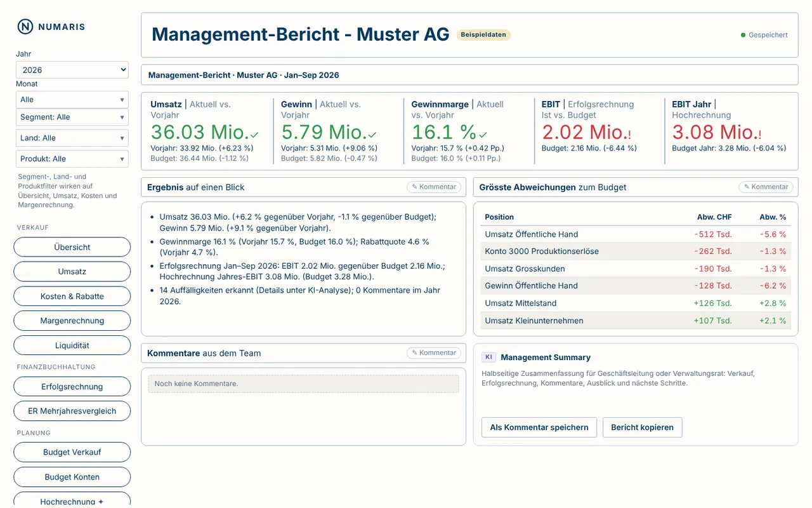Image resolution: width=812 pixels, height=508 pixels.
Task: Open the Monat Alle dropdown
Action: (72, 100)
